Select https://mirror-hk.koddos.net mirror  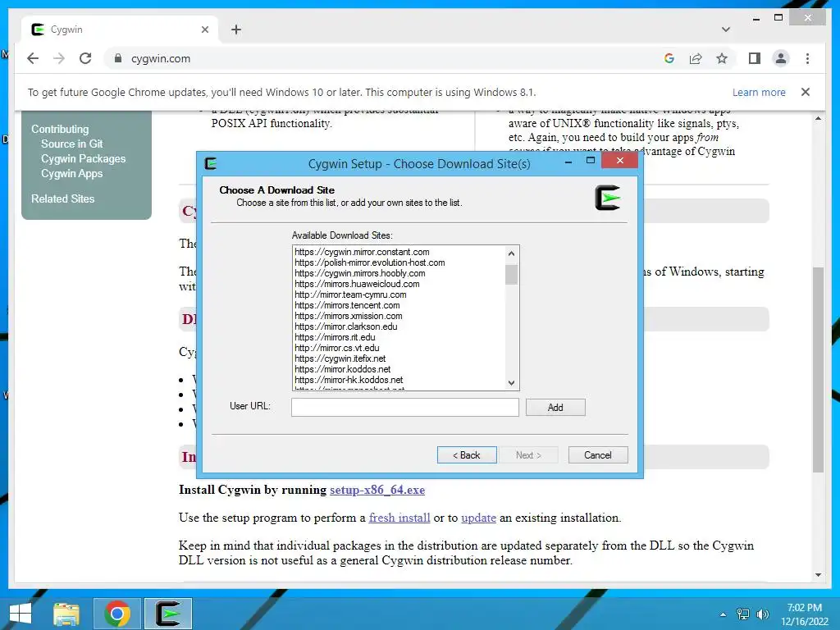pyautogui.click(x=349, y=380)
